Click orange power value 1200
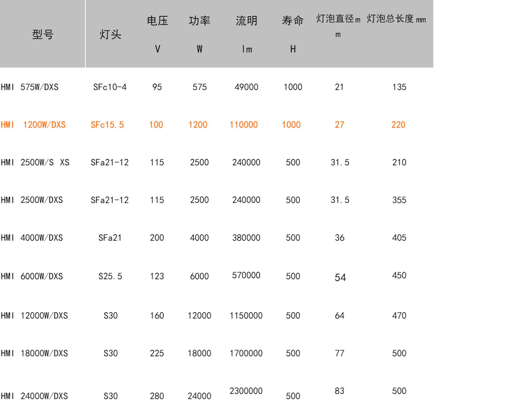This screenshot has width=531, height=420. point(198,125)
